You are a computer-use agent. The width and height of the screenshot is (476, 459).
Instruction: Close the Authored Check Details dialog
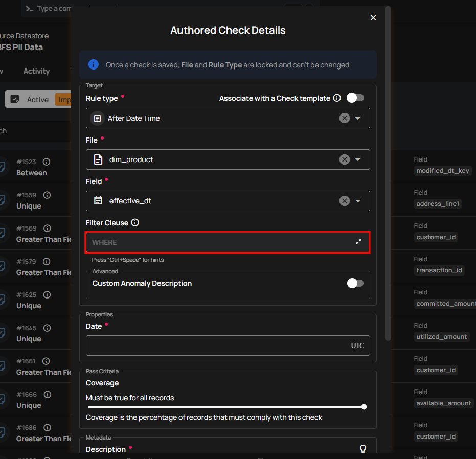[373, 18]
